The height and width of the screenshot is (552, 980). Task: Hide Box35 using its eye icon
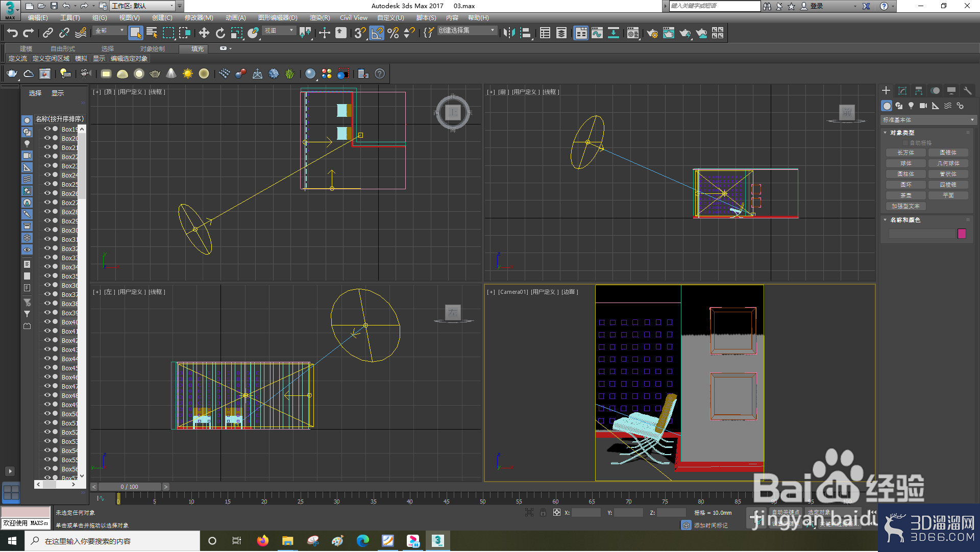(x=47, y=276)
